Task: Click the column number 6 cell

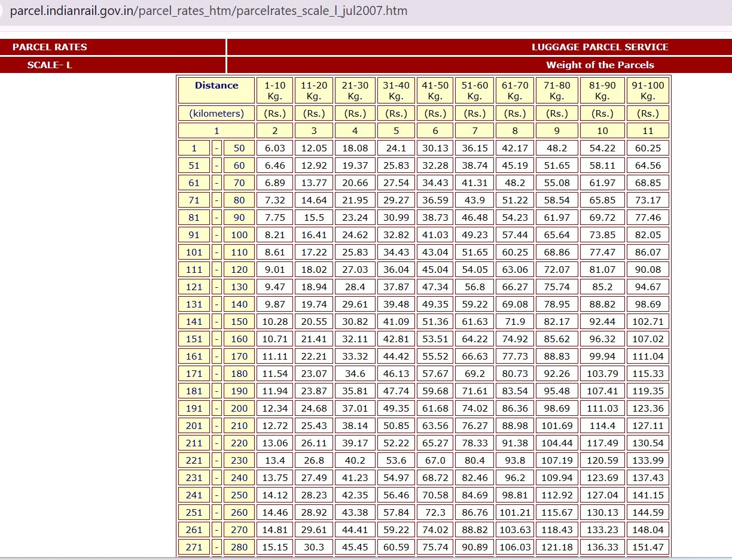Action: [435, 130]
